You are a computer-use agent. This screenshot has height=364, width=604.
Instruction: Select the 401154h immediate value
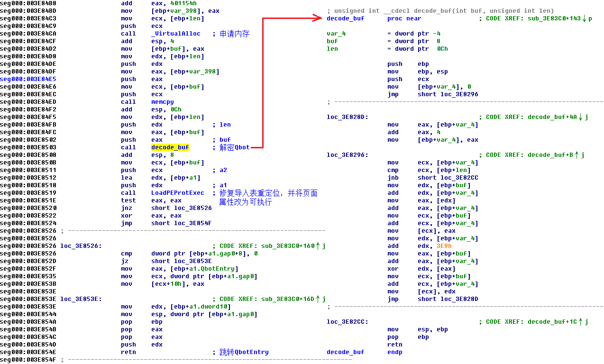[x=181, y=3]
